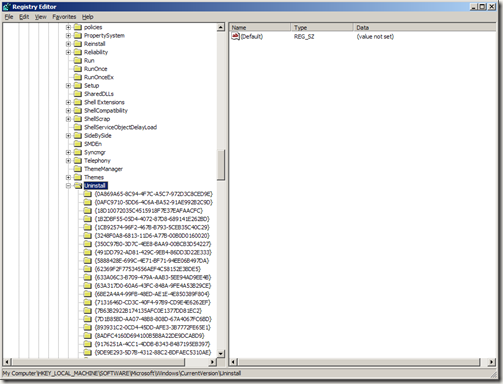Expand the Telephony key

pyautogui.click(x=68, y=160)
